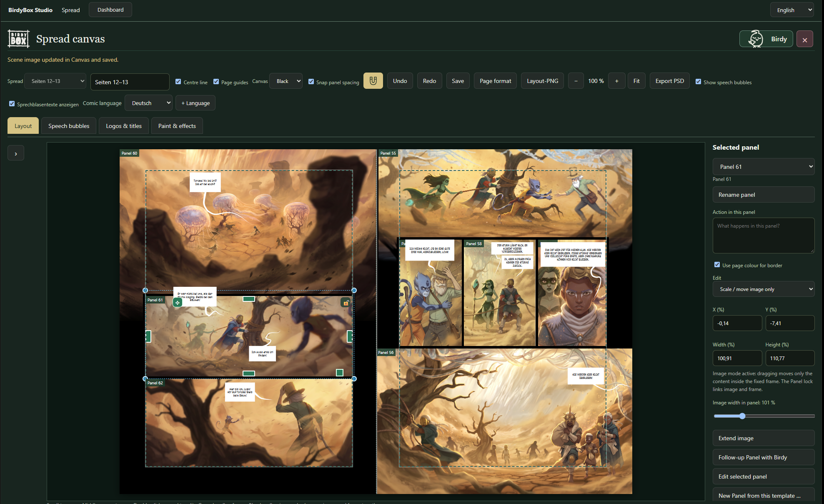
Task: Open the Paint & effects tab
Action: tap(177, 126)
